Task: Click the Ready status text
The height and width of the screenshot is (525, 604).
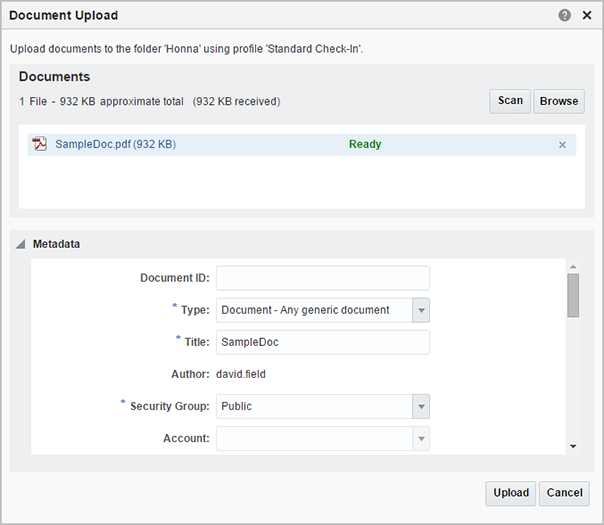Action: tap(365, 144)
